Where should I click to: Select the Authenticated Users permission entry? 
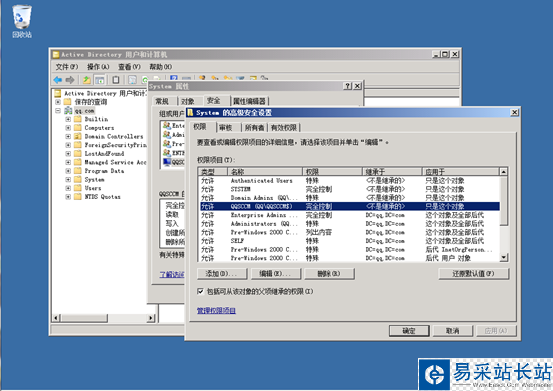coord(349,181)
